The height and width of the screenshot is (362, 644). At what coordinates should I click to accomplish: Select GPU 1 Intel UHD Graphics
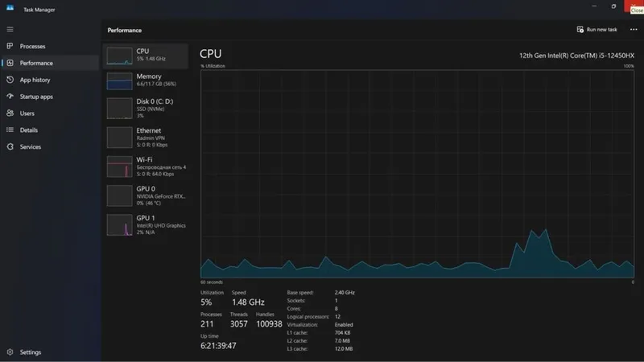click(x=146, y=225)
